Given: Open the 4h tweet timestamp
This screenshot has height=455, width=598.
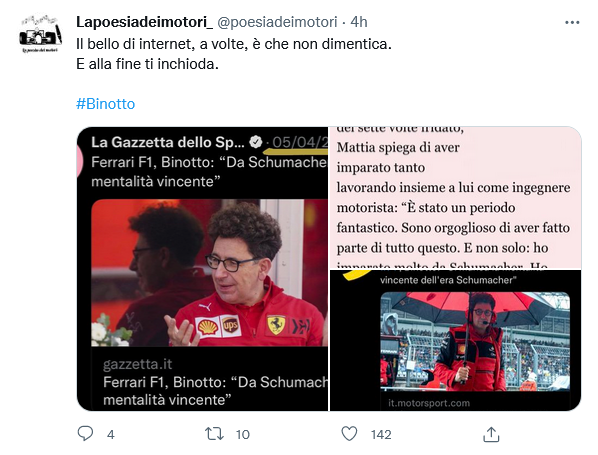Looking at the screenshot, I should (x=359, y=22).
